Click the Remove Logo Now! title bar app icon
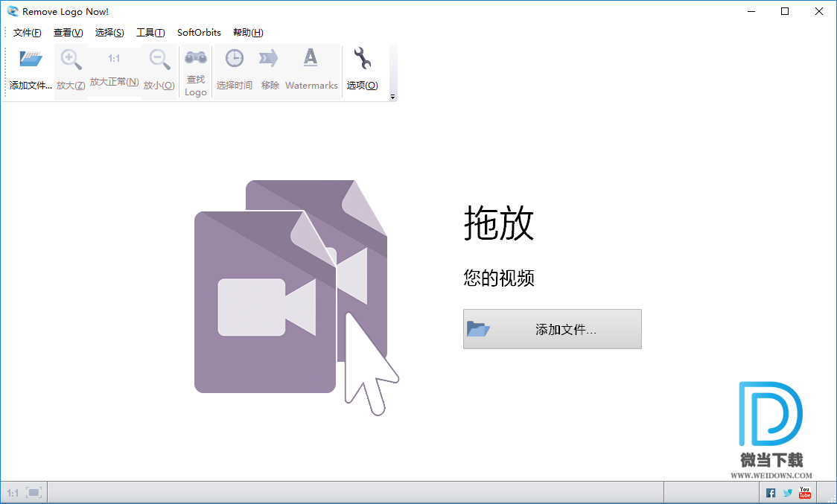Screen dimensions: 837x504 tap(12, 11)
